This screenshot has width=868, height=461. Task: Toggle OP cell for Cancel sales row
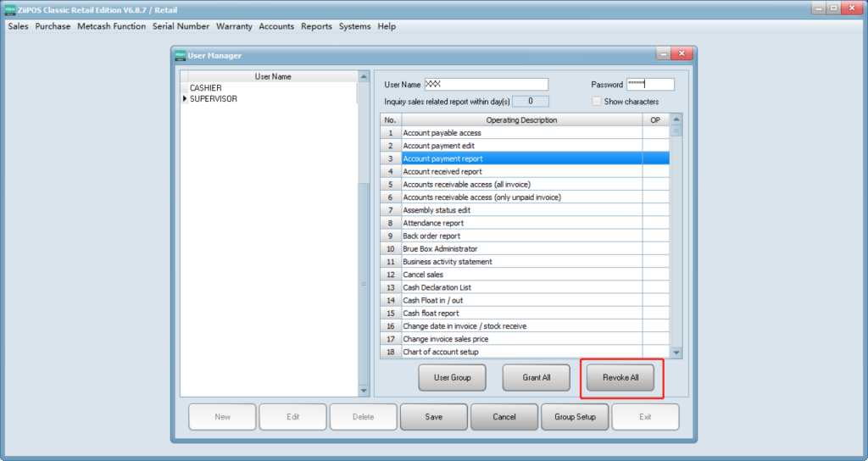point(655,275)
